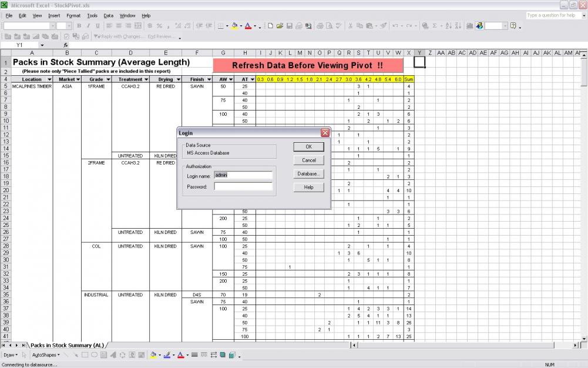The image size is (588, 368).
Task: Click the Font Color button on Formatting toolbar
Action: (x=248, y=25)
